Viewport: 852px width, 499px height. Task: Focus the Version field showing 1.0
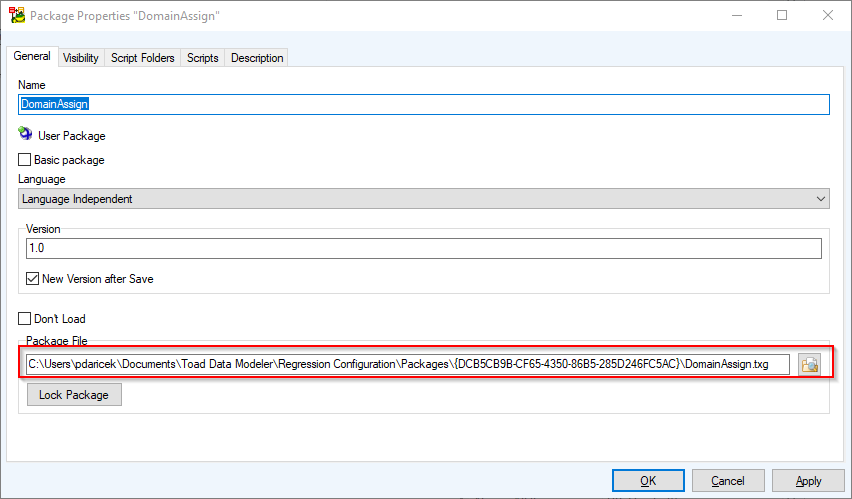point(424,248)
